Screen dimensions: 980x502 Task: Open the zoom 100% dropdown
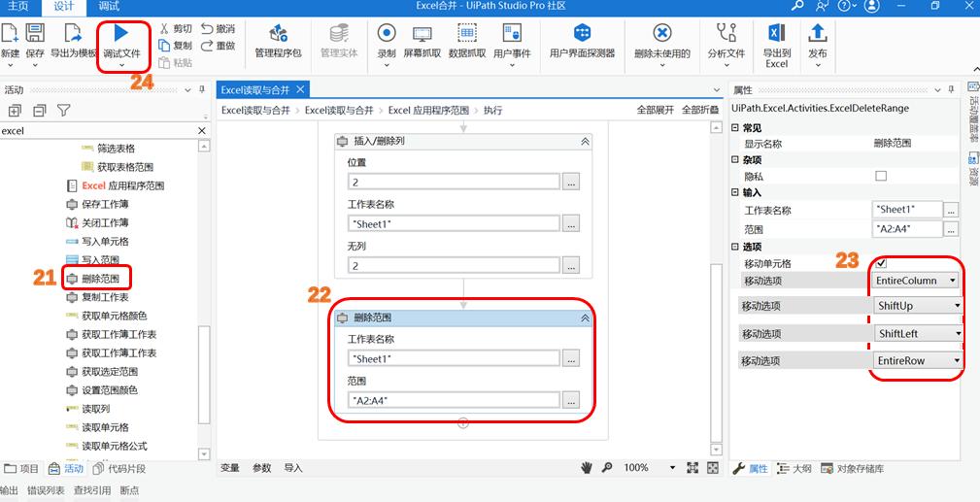pos(672,468)
